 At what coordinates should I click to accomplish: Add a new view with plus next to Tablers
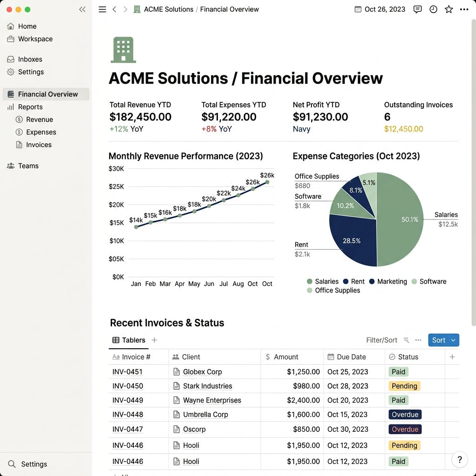point(154,340)
